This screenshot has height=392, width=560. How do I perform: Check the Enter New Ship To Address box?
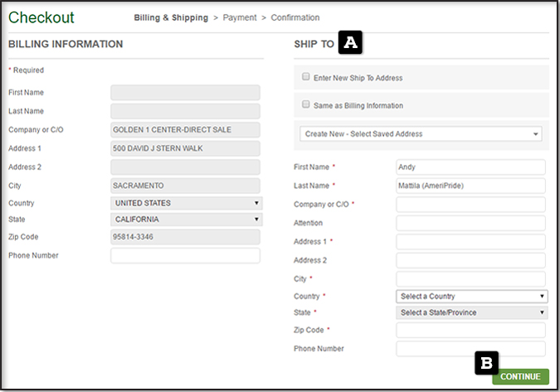306,77
